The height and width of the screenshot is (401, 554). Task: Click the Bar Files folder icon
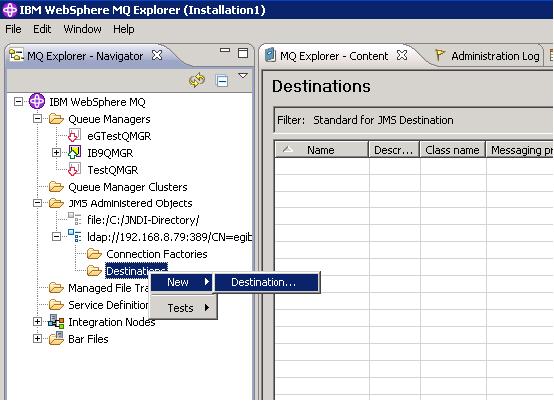[56, 338]
